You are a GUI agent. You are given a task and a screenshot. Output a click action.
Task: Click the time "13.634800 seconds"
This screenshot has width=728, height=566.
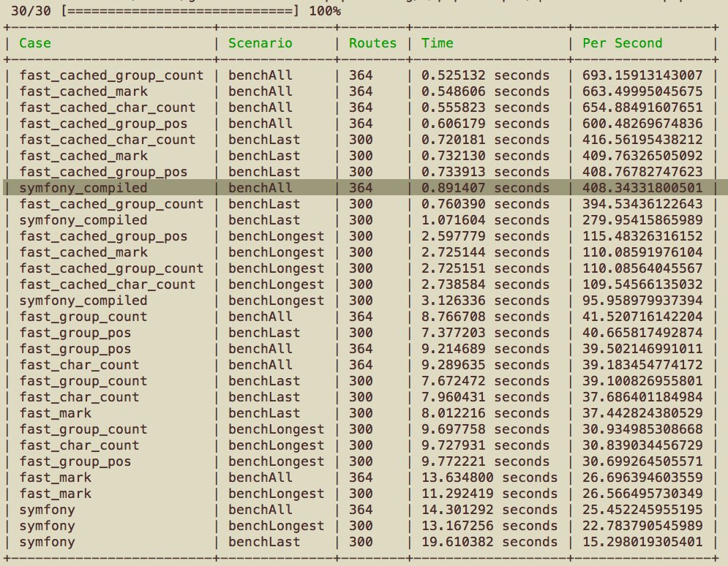(489, 478)
